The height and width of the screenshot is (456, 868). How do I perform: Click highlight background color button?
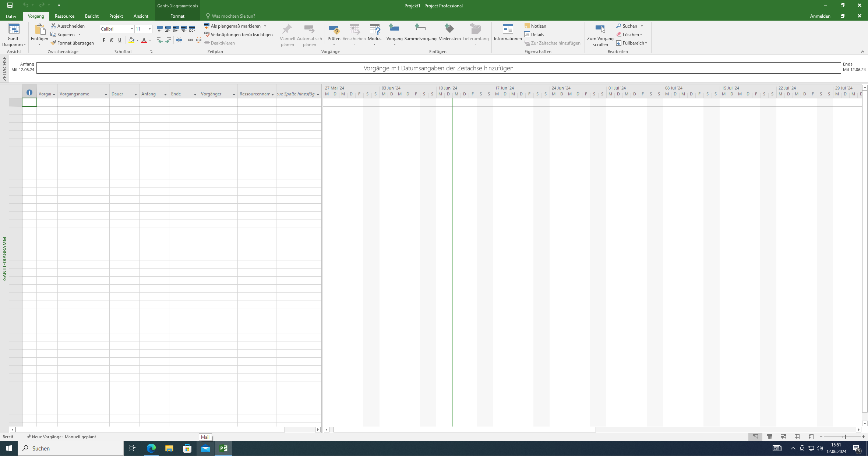[131, 40]
